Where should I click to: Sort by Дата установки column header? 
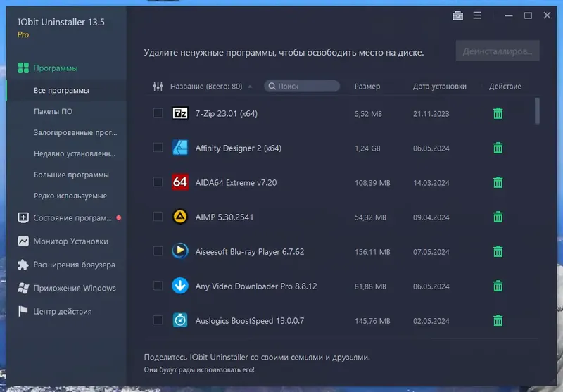pyautogui.click(x=439, y=87)
